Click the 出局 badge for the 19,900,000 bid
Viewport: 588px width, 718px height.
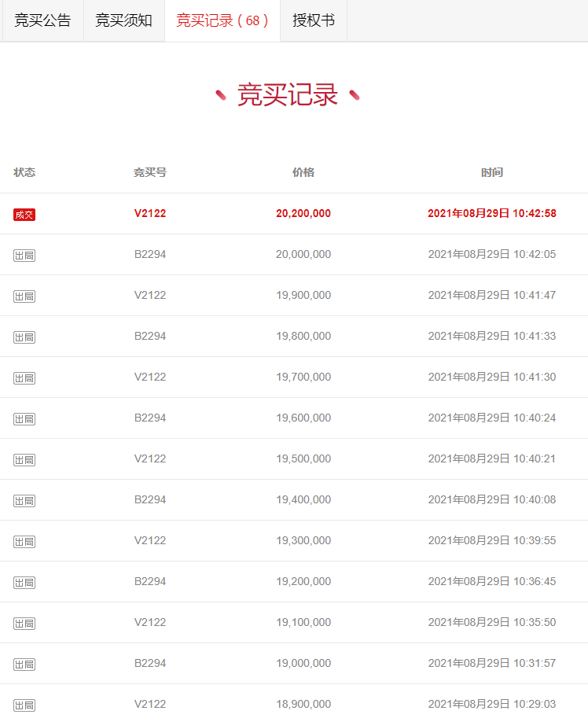tap(24, 296)
